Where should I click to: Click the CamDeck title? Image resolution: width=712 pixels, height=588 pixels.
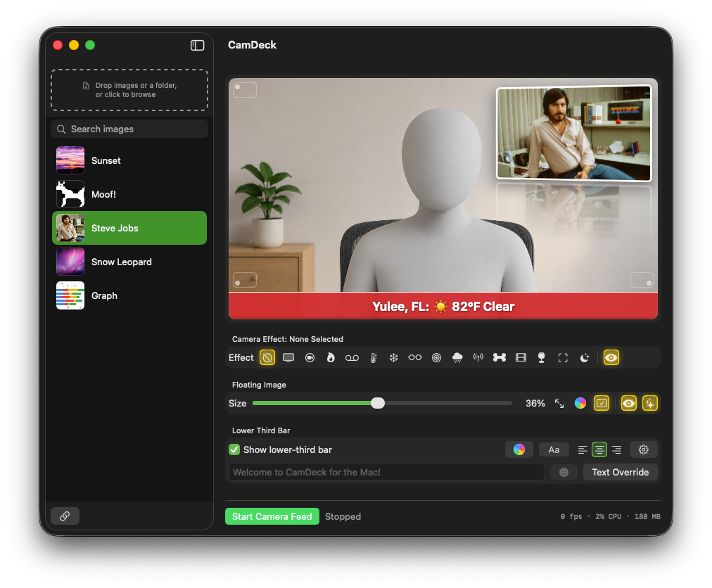tap(252, 45)
